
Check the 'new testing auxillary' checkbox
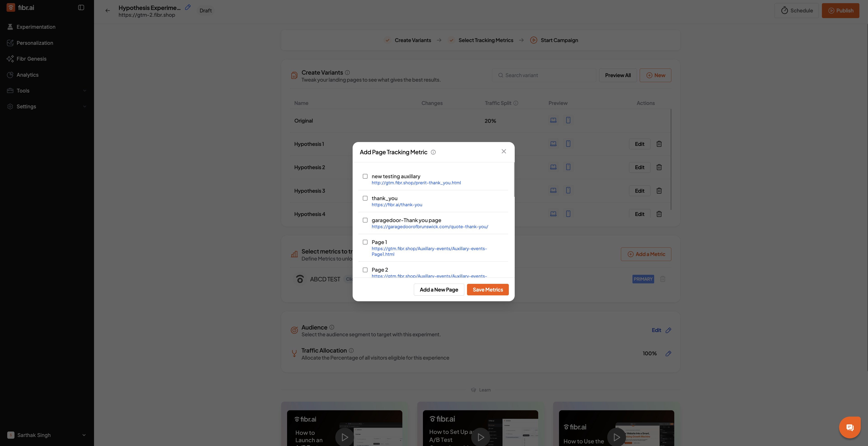click(365, 176)
